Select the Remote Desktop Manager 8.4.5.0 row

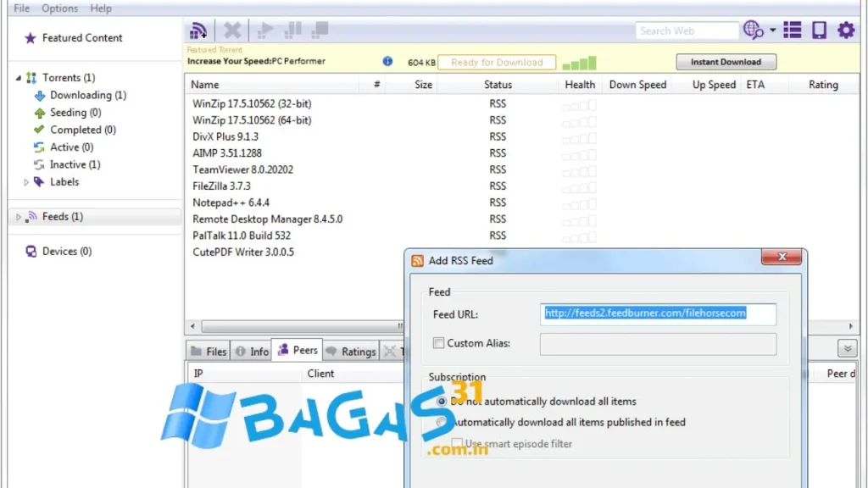522,219
